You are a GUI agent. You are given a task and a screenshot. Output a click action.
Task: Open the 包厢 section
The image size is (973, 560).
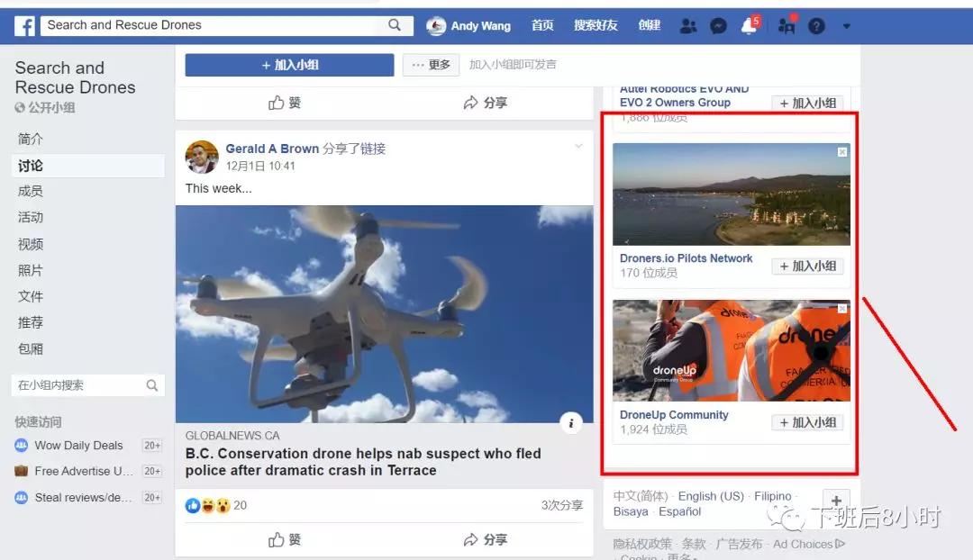pos(31,349)
